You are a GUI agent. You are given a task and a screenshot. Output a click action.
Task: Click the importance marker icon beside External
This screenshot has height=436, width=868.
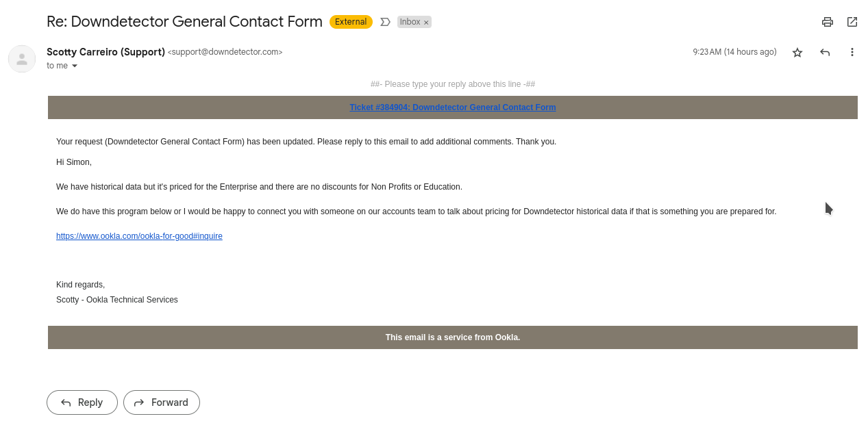pos(385,22)
